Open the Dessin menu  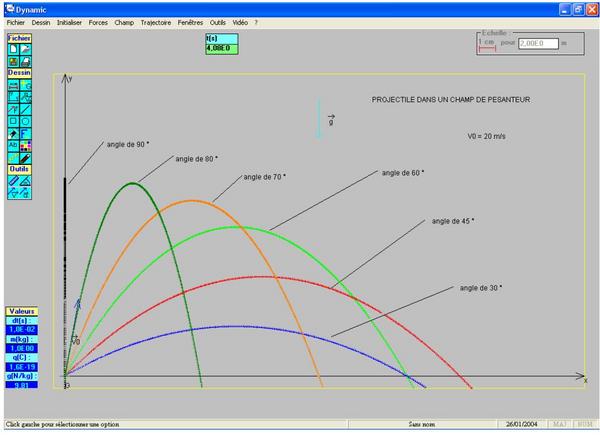(x=41, y=23)
